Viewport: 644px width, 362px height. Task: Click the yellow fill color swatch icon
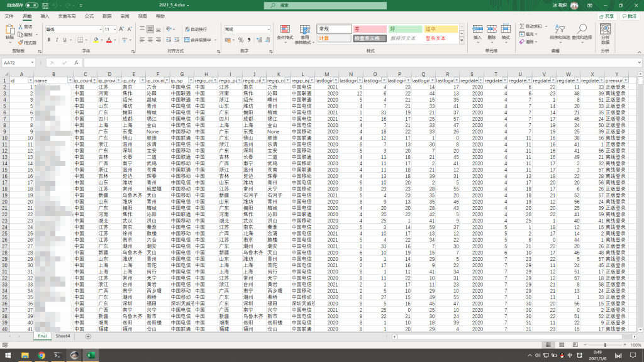click(96, 40)
